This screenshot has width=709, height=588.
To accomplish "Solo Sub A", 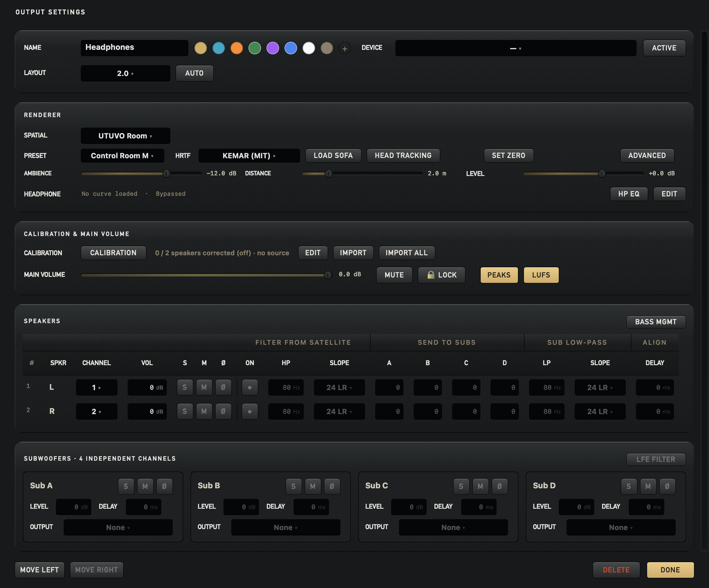I will click(126, 486).
